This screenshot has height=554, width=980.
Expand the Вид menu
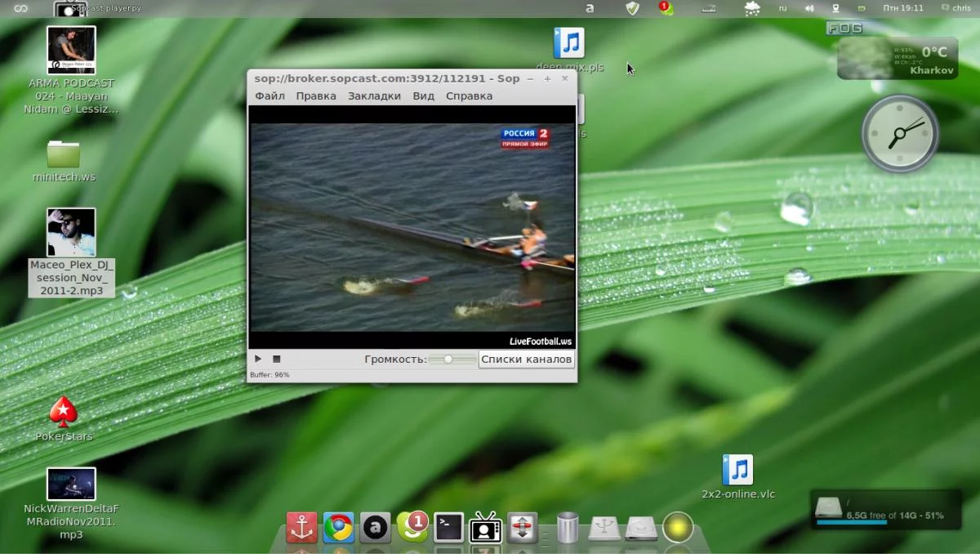[423, 96]
